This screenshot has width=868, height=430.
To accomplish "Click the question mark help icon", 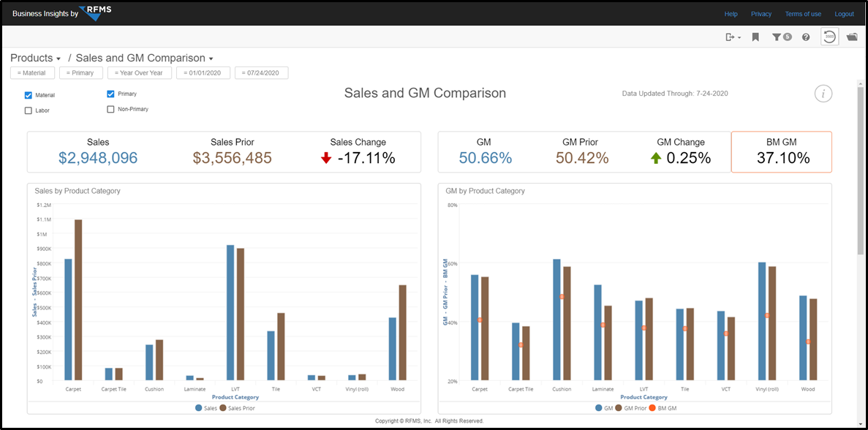I will pos(806,37).
